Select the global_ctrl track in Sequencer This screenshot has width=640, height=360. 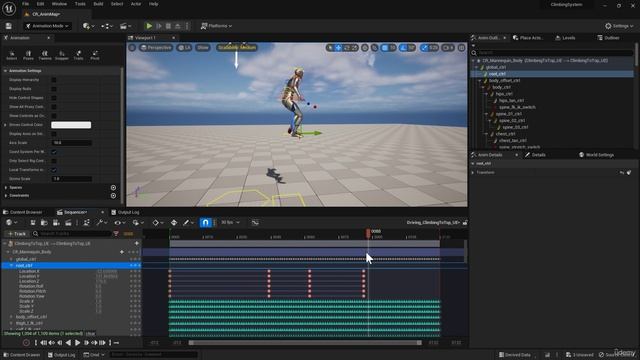[x=26, y=259]
